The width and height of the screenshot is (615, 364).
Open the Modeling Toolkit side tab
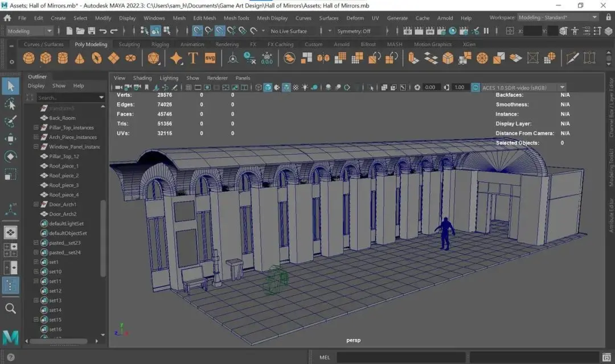611,167
